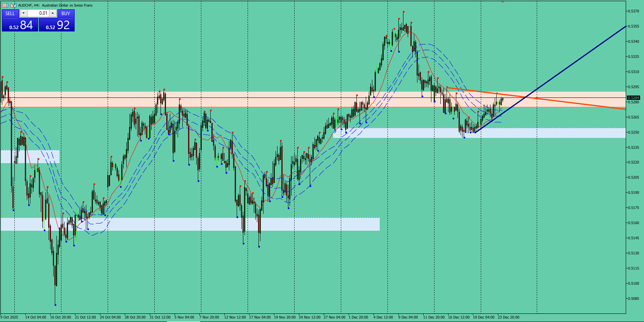Viewport: 644px width, 322px height.
Task: Click the 0.5284 current price label
Action: (x=634, y=97)
